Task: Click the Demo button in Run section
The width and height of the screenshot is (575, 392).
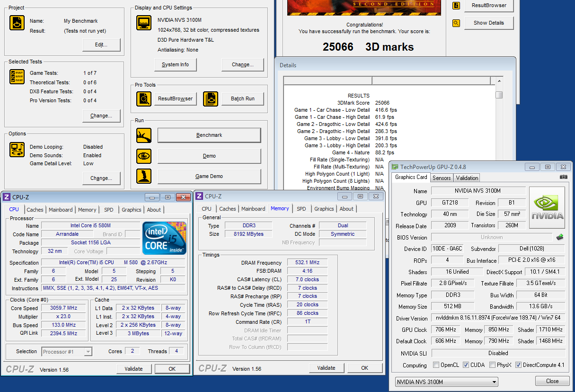Action: [209, 156]
